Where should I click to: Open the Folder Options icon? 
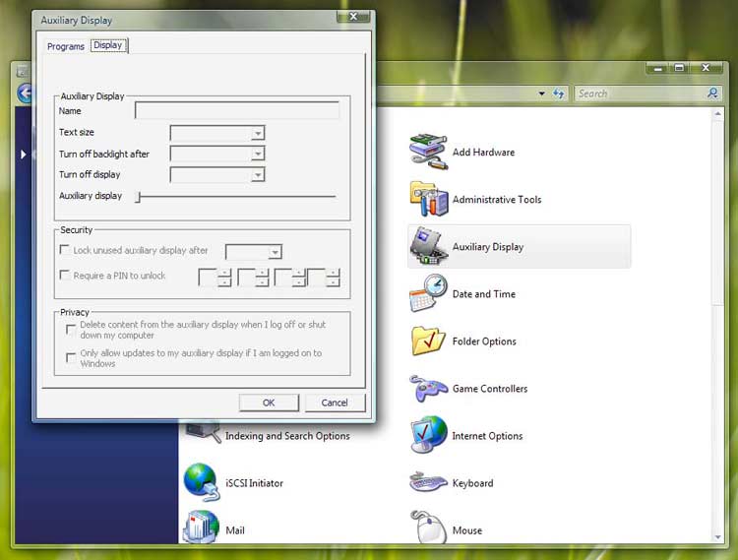click(429, 341)
